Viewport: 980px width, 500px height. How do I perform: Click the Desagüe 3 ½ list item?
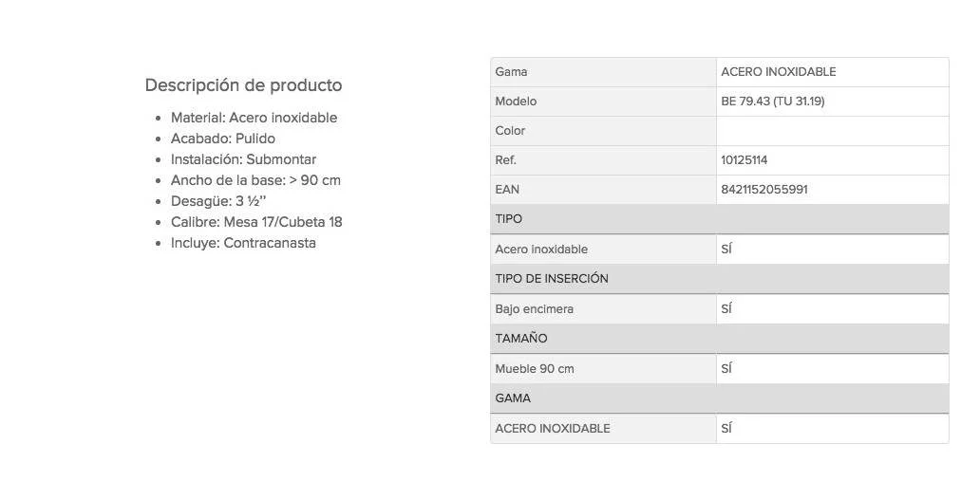coord(218,201)
